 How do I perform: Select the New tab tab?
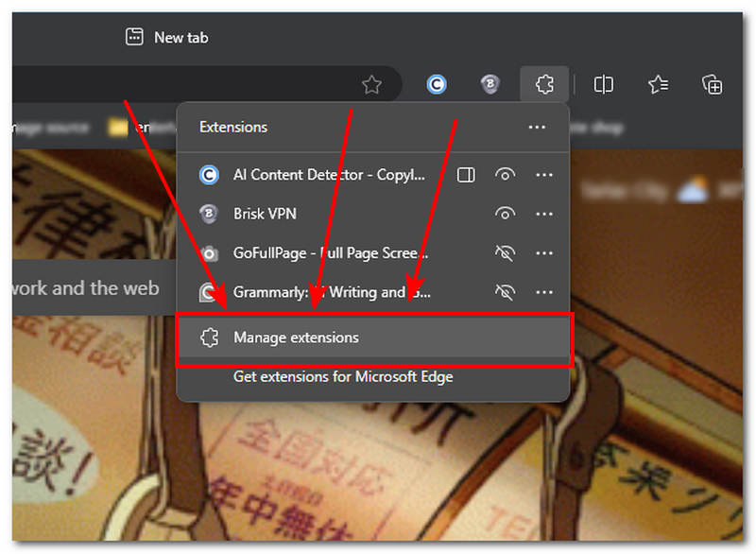[167, 37]
